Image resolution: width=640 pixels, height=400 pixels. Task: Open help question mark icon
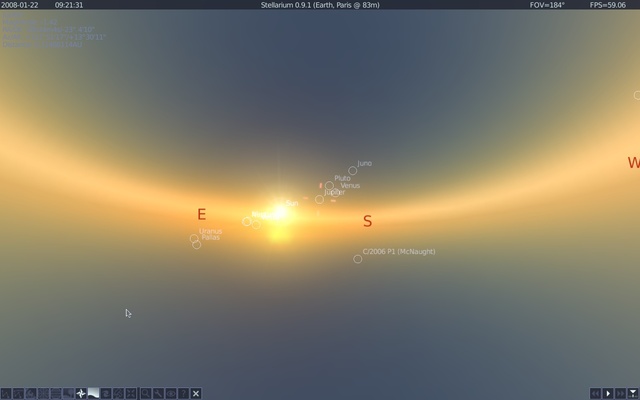click(x=183, y=393)
